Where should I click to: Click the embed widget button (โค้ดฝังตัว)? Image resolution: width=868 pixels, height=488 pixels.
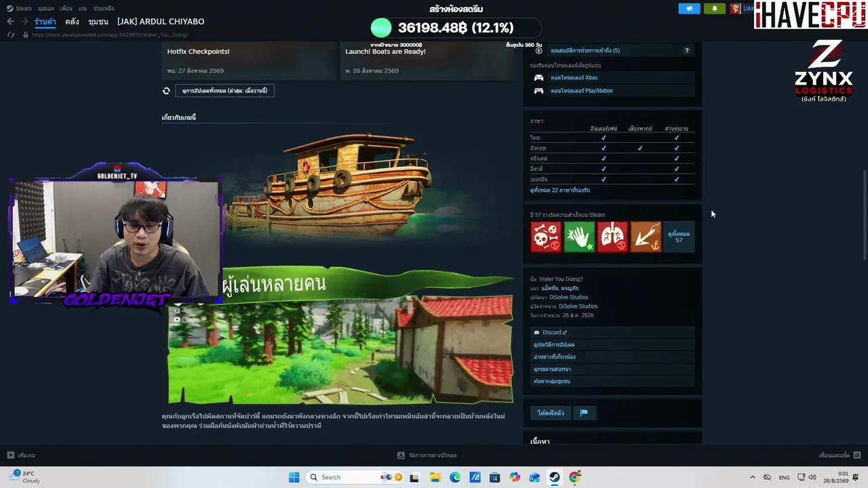(x=551, y=413)
